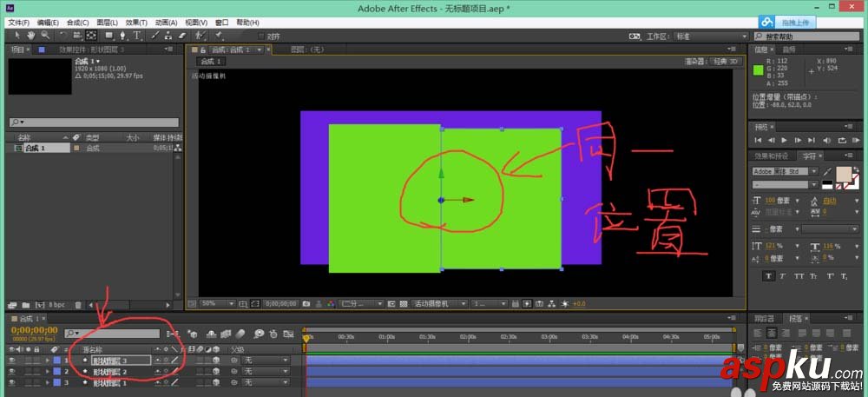Open the 合成(C) menu
This screenshot has height=397, width=868.
coord(77,23)
